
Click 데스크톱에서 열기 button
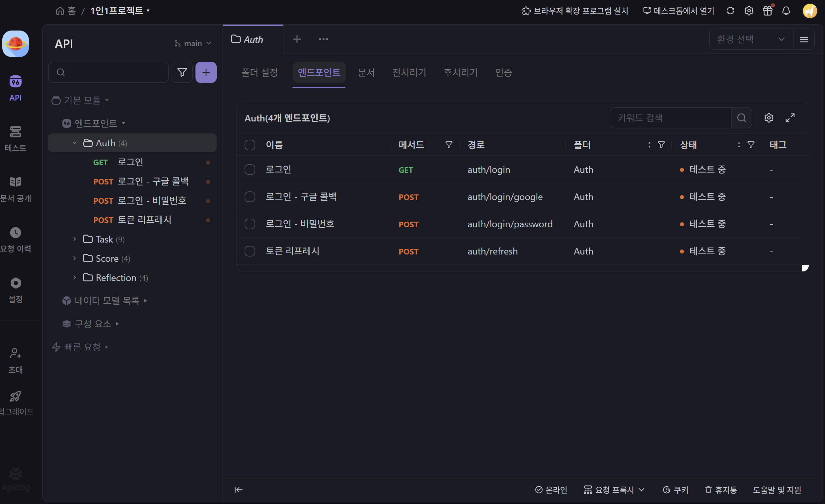679,11
